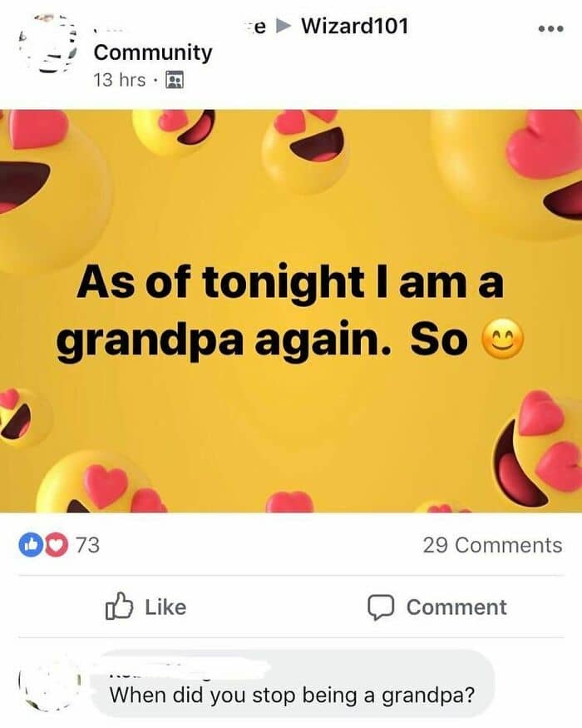Screen dimensions: 582x728
Task: View the 29 Comments list
Action: tap(492, 546)
